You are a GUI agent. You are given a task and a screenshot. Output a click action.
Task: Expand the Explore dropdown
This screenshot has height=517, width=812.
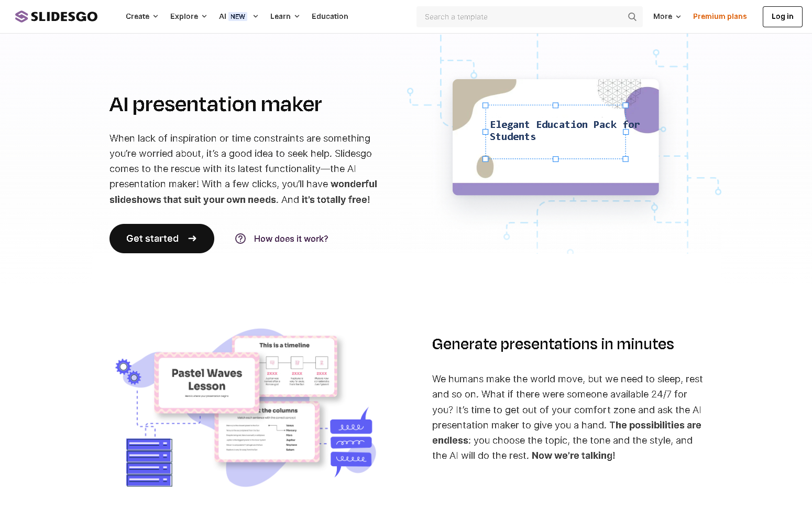(x=188, y=16)
